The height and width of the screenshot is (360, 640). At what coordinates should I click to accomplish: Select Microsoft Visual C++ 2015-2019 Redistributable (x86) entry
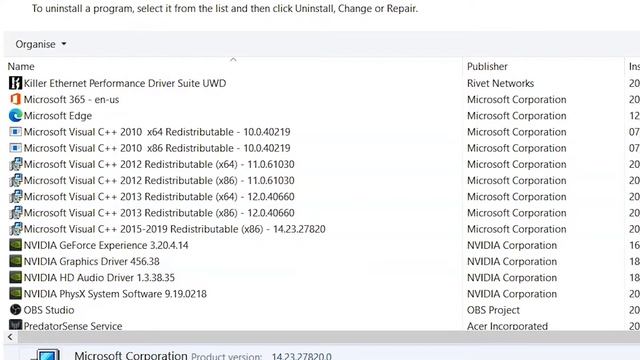pyautogui.click(x=235, y=229)
